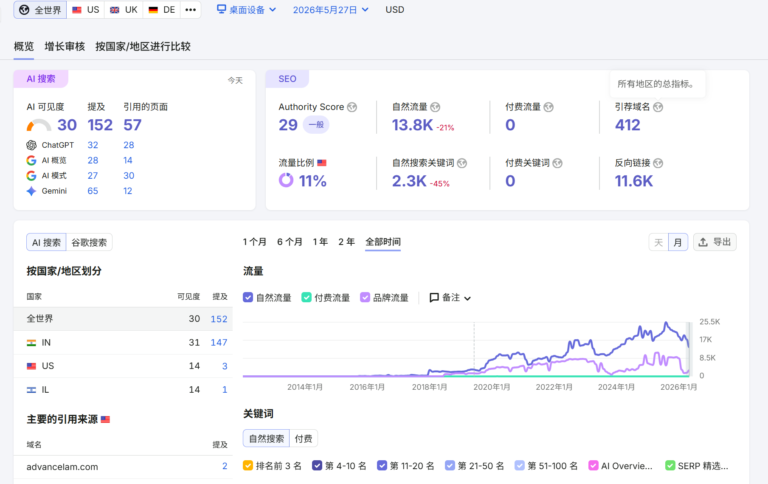
Task: Open IN mentions value 147
Action: (x=219, y=342)
